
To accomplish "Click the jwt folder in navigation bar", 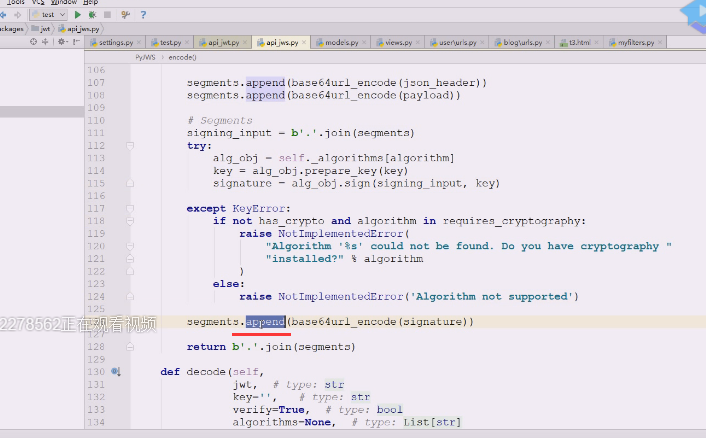I will (41, 29).
